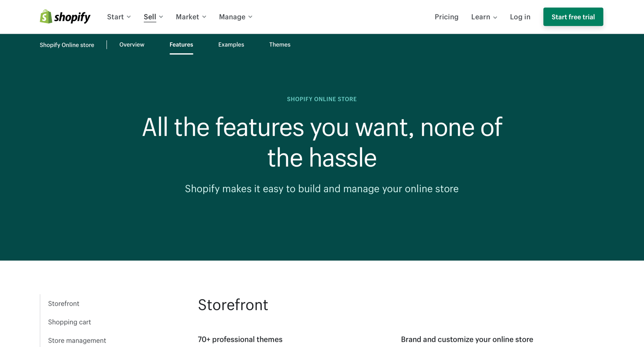Select the 'SHOPIFY ONLINE STORE' eyebrow label
Image resolution: width=644 pixels, height=347 pixels.
(322, 99)
